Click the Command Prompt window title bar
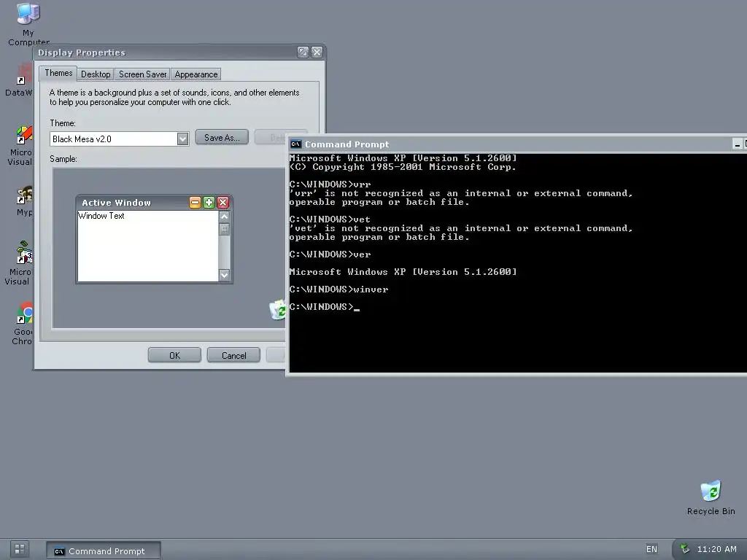The image size is (747, 560). 517,144
